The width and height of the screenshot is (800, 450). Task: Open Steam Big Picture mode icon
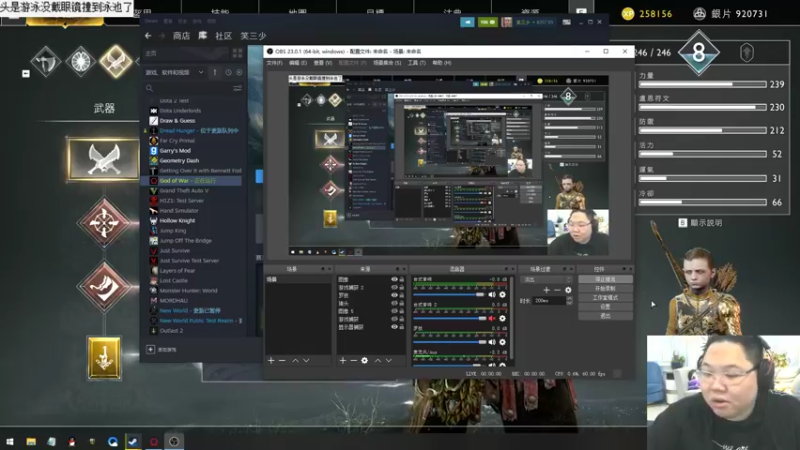click(x=566, y=22)
